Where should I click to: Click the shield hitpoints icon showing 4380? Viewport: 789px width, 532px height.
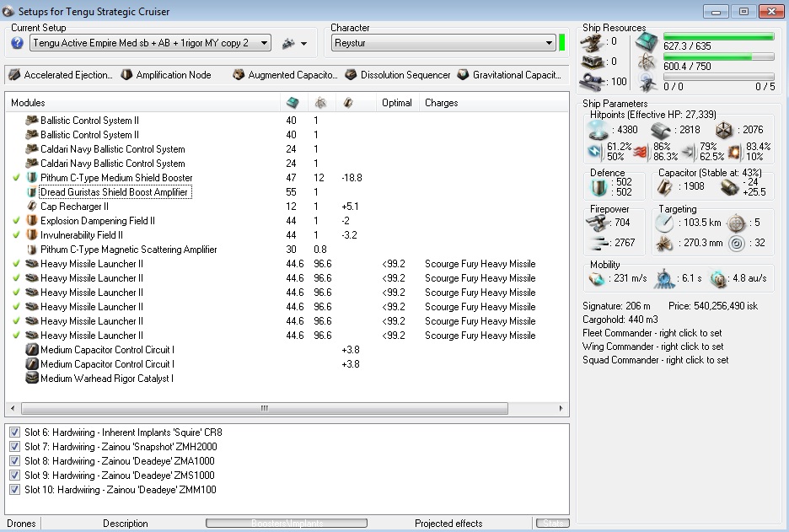pyautogui.click(x=598, y=131)
